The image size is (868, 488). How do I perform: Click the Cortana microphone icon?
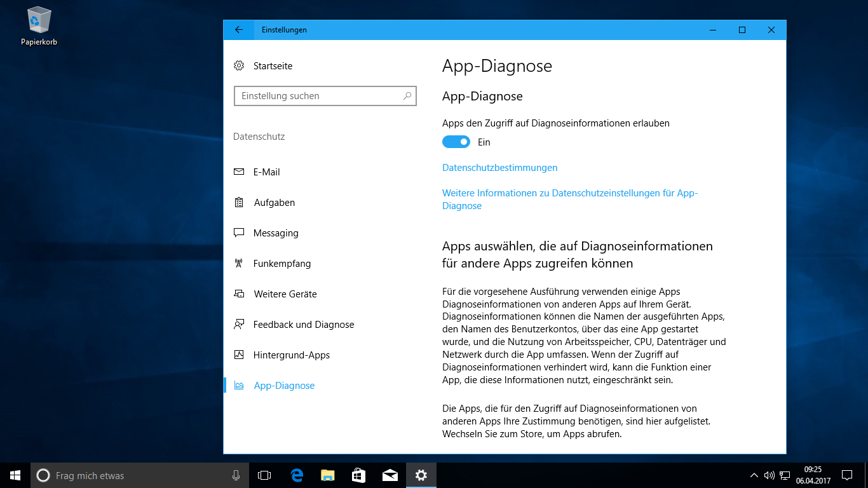(x=236, y=475)
